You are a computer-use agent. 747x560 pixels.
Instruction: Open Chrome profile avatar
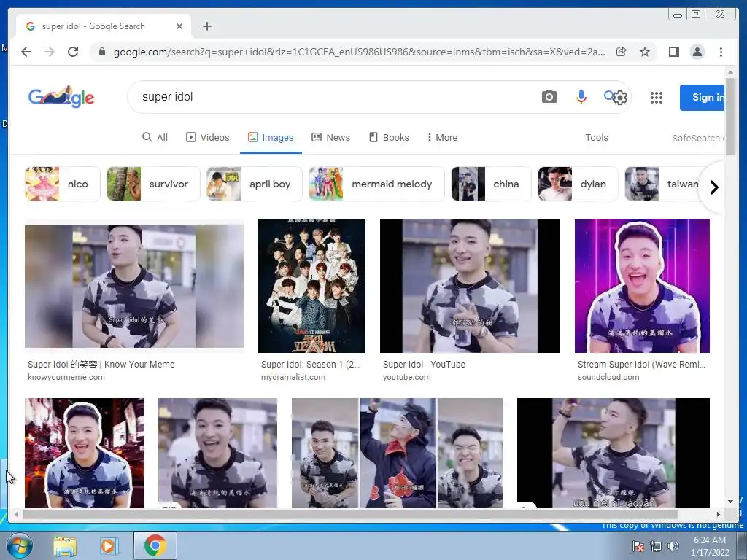697,52
